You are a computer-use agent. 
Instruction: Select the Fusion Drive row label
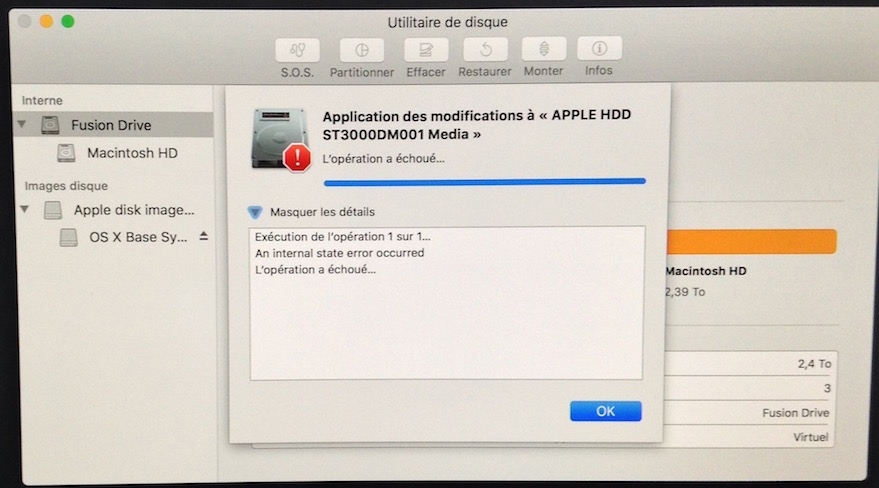pyautogui.click(x=111, y=125)
